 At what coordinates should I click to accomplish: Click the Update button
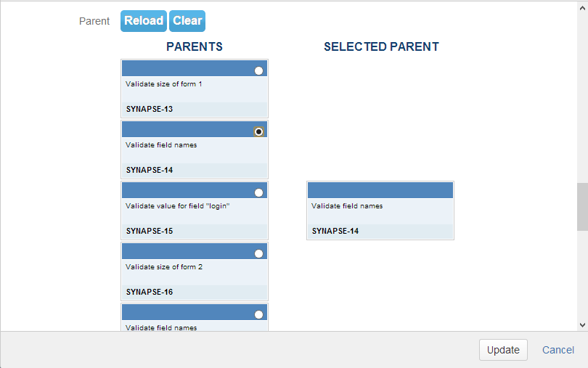[x=503, y=350]
